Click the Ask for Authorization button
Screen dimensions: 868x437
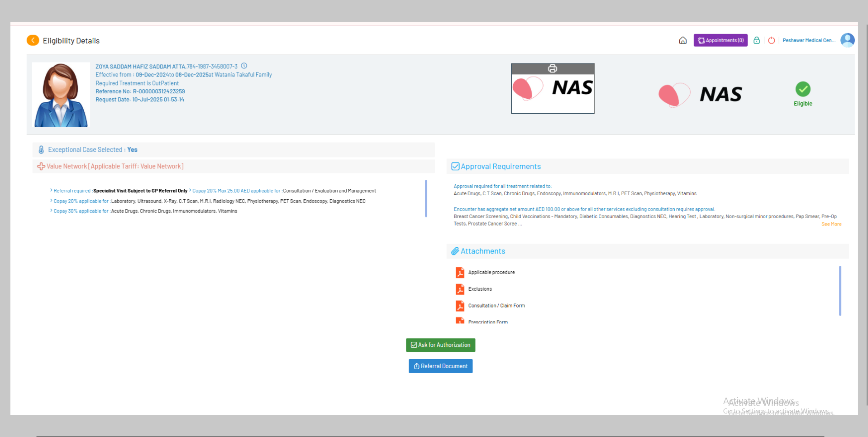440,345
